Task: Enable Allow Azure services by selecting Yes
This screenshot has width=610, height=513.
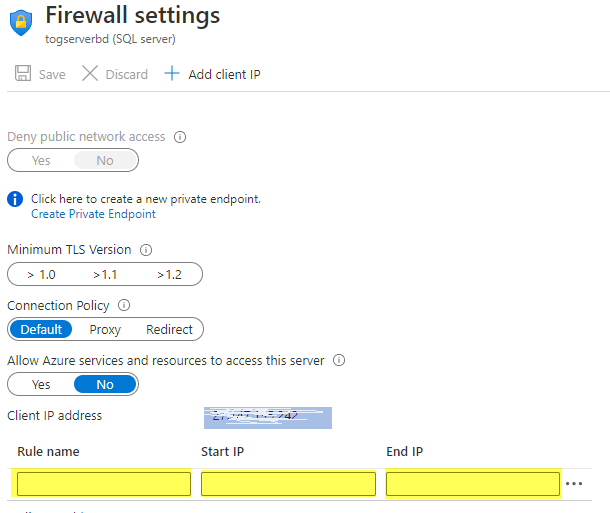Action: 41,384
